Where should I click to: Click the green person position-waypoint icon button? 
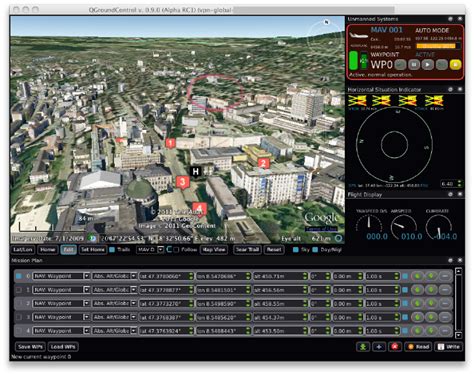[x=363, y=347]
